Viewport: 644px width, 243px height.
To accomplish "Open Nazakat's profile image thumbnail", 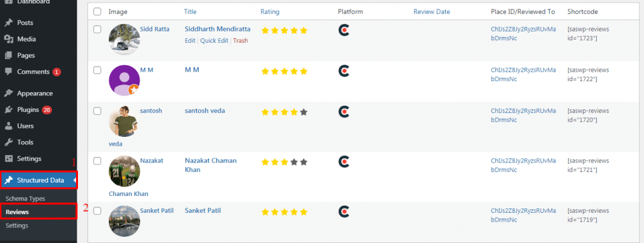I will (124, 171).
